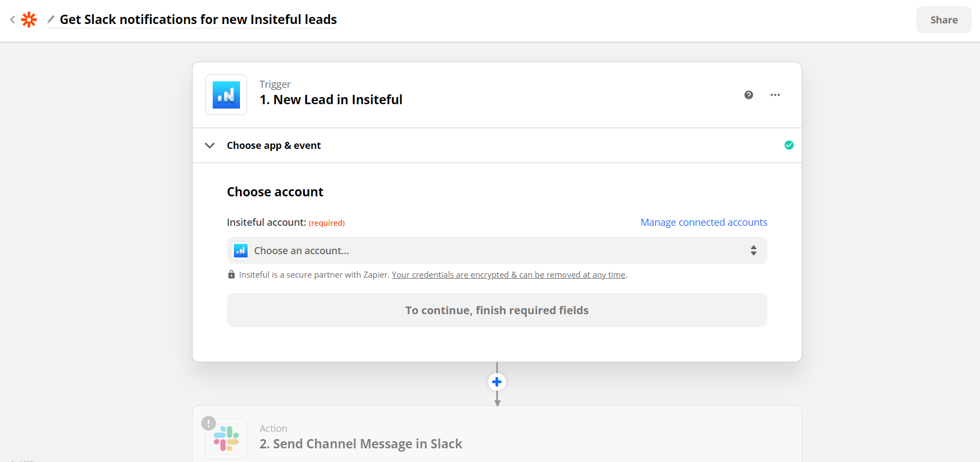Click the Share button

(943, 20)
